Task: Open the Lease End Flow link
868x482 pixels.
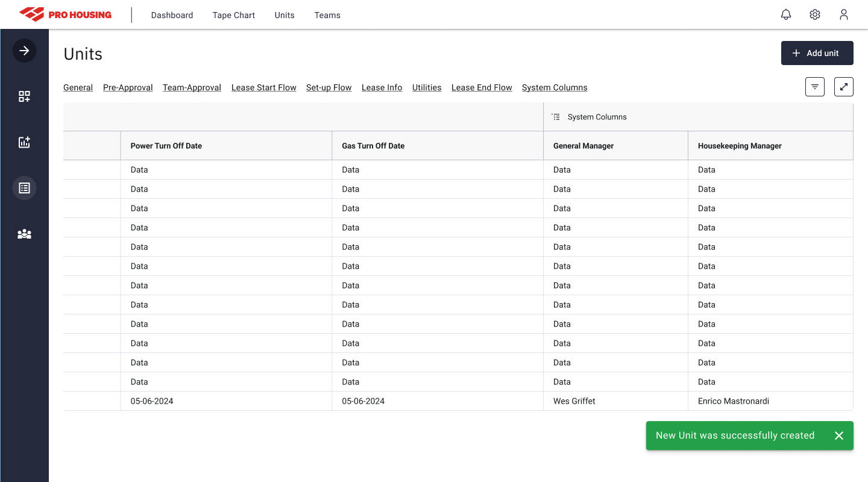Action: pos(482,87)
